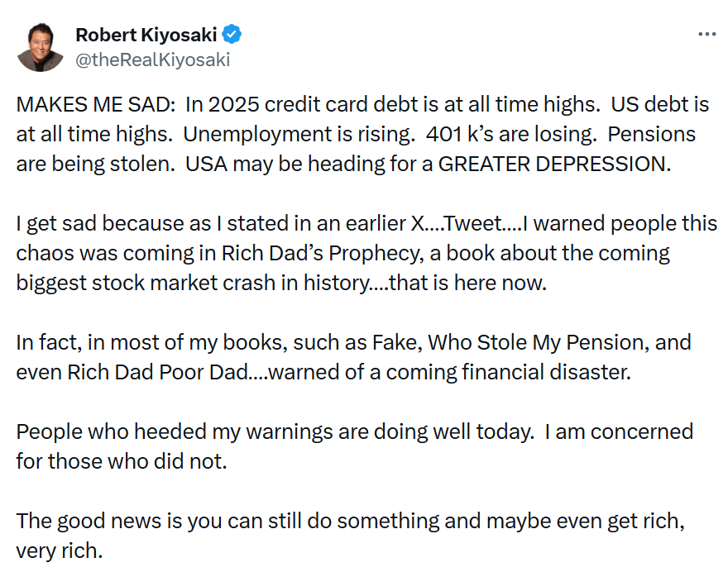Click the sentence The good news is
This screenshot has height=572, width=728.
tap(351, 536)
